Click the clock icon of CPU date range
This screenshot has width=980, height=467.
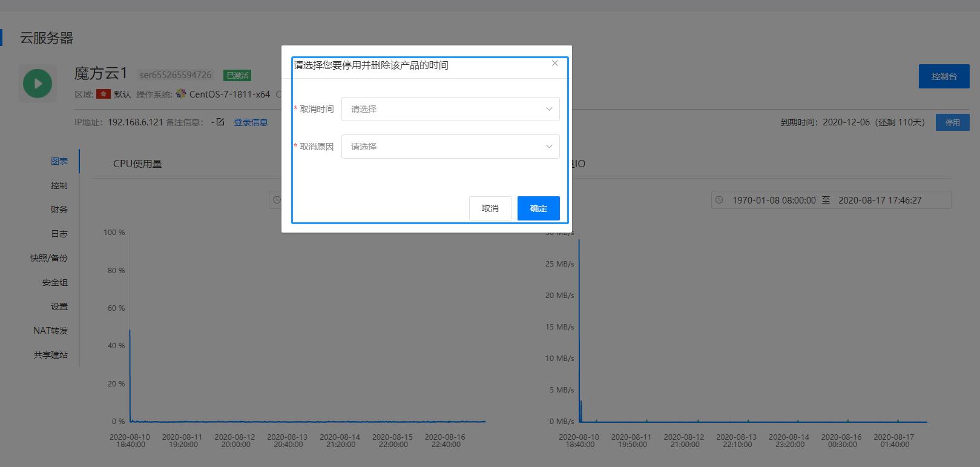(x=277, y=200)
